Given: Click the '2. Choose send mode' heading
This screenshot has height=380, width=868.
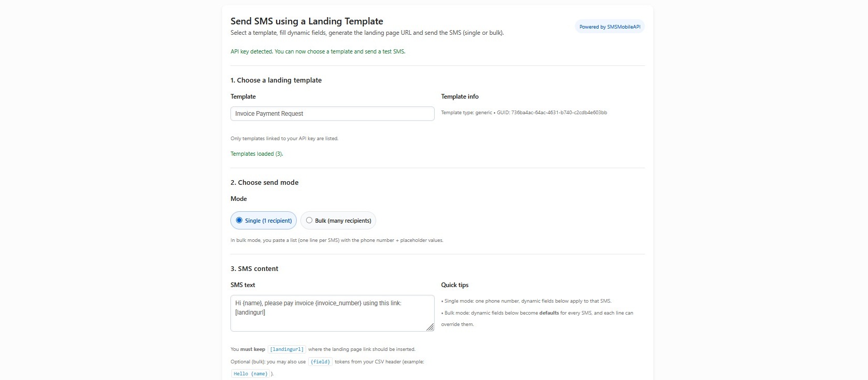Looking at the screenshot, I should click(x=265, y=183).
